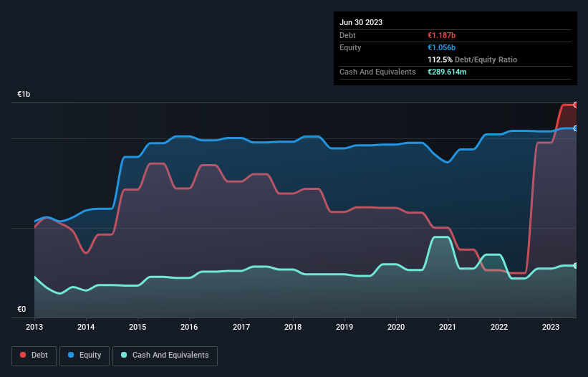The image size is (588, 377).
Task: Toggle Cash And Equivalents legend button
Action: [x=165, y=355]
